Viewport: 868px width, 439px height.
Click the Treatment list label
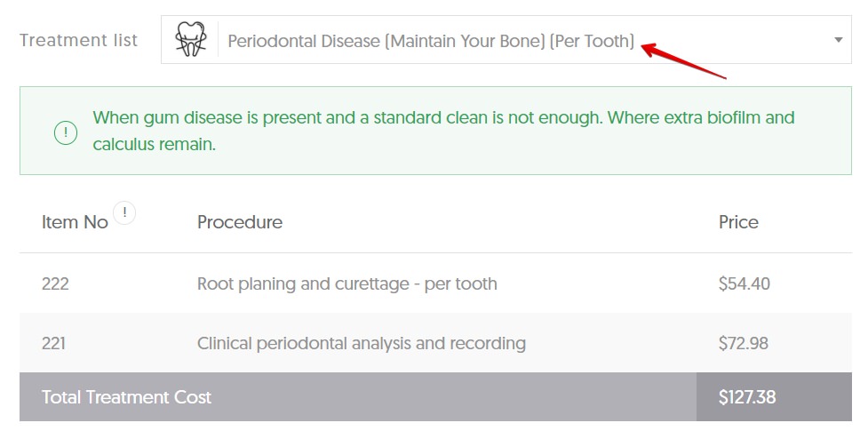pos(79,41)
